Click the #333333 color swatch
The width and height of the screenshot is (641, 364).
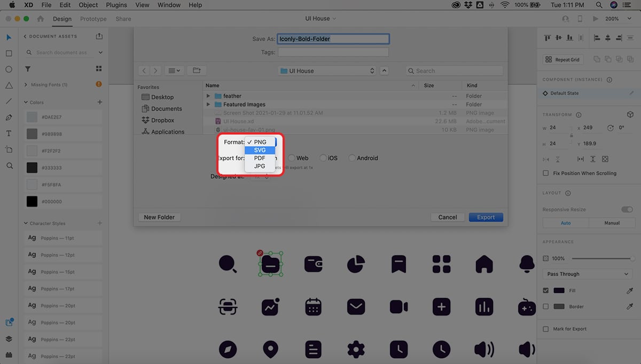pos(32,168)
